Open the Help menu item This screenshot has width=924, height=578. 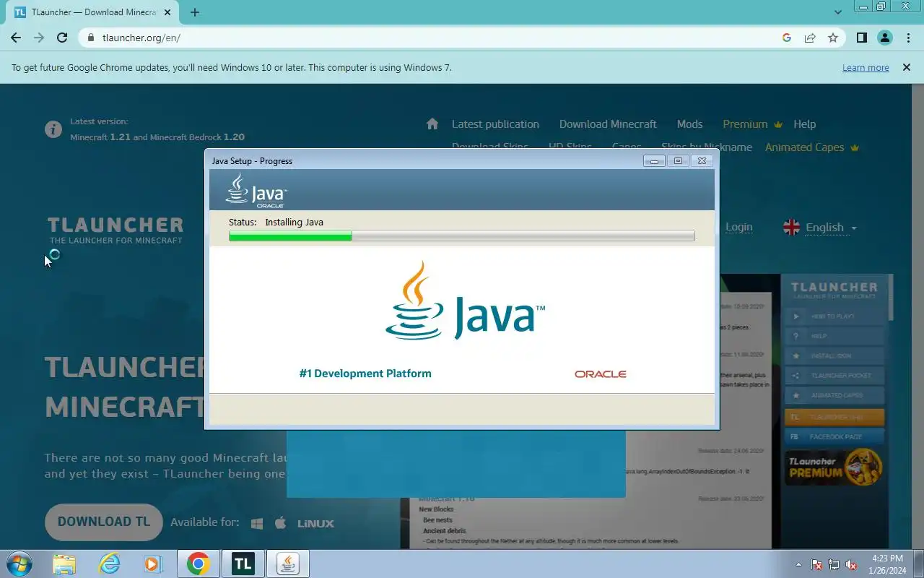804,124
